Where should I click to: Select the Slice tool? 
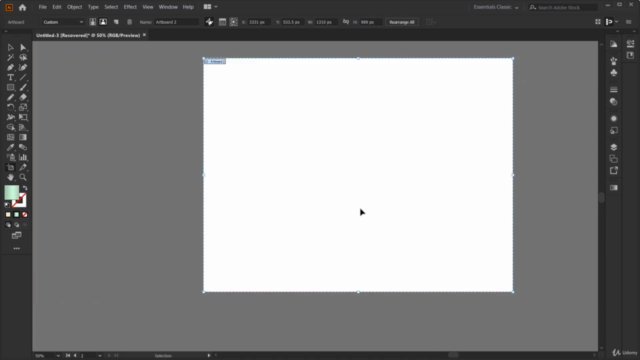[23, 167]
